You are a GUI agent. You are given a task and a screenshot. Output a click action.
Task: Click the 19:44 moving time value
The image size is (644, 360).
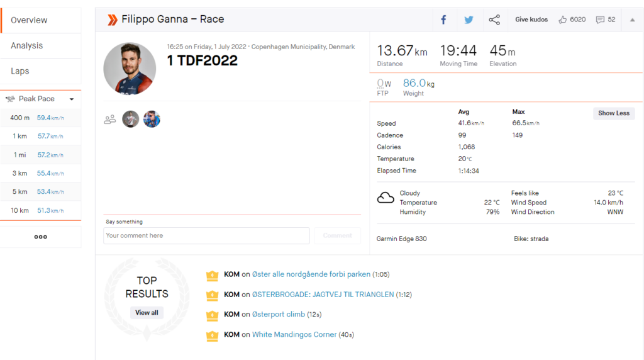(x=458, y=50)
